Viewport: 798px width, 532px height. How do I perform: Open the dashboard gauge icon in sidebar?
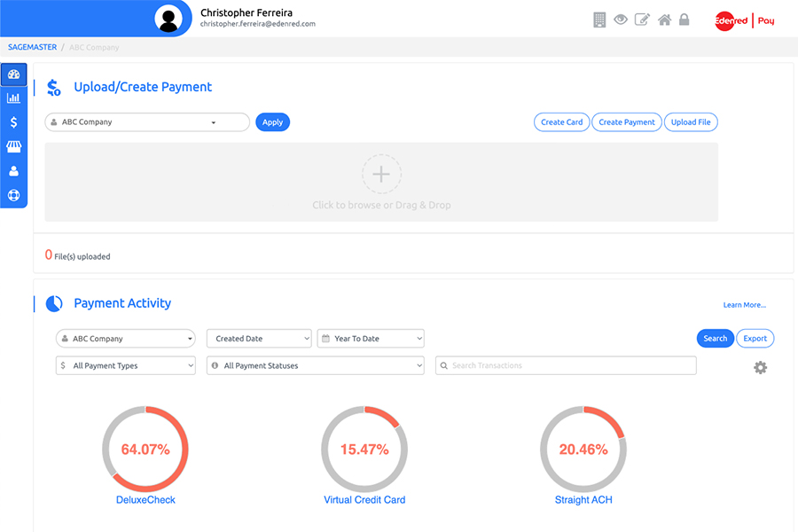click(13, 74)
